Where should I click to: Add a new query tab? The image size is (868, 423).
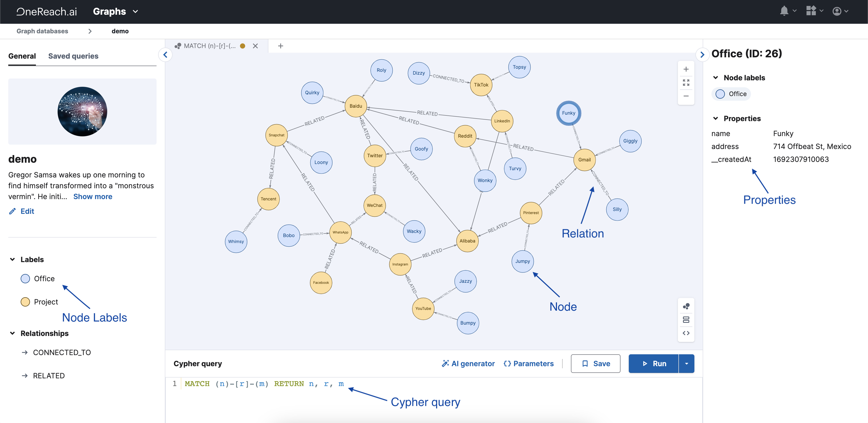click(280, 46)
